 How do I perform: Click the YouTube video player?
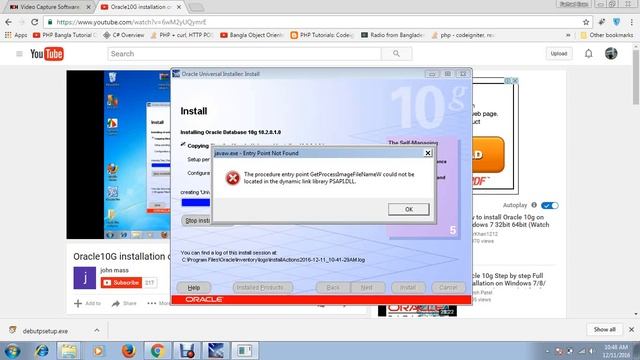pyautogui.click(x=118, y=154)
